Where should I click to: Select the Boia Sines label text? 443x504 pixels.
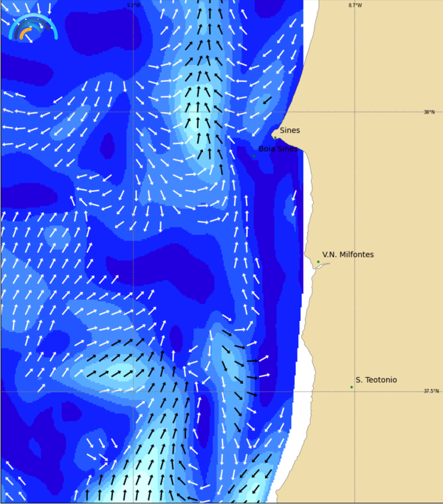278,148
